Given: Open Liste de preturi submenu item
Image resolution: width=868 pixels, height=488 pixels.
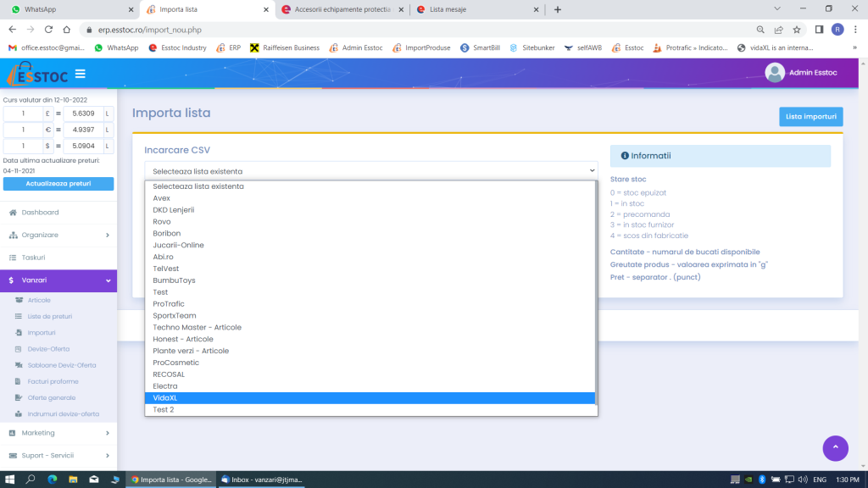Looking at the screenshot, I should pyautogui.click(x=50, y=317).
